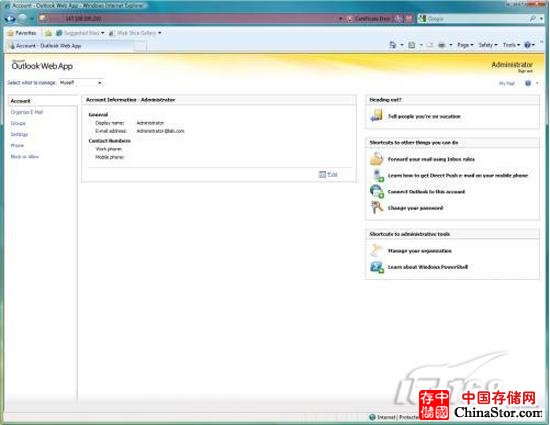Click Tell people you're on vacation link

tap(424, 116)
